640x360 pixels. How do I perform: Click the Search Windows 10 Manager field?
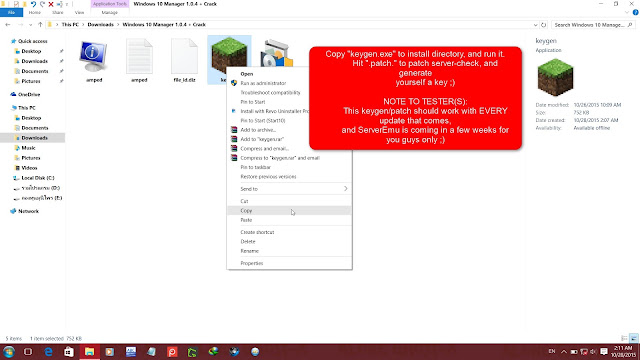[593, 25]
